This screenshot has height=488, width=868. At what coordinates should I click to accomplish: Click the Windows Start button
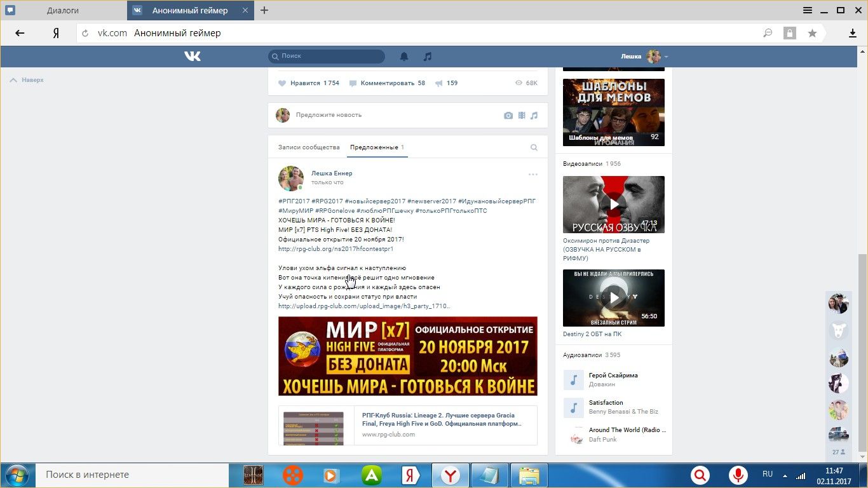click(x=16, y=475)
